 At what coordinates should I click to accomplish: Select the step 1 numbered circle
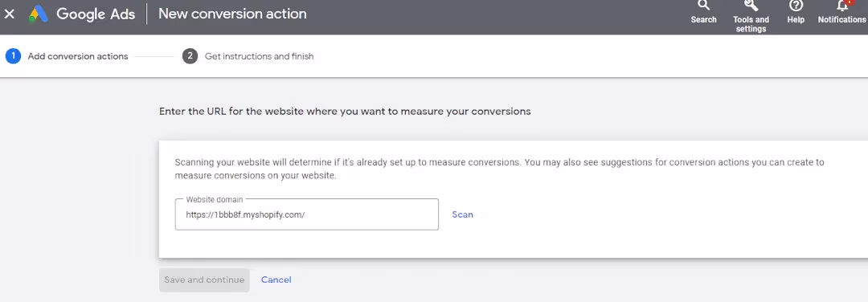click(14, 56)
